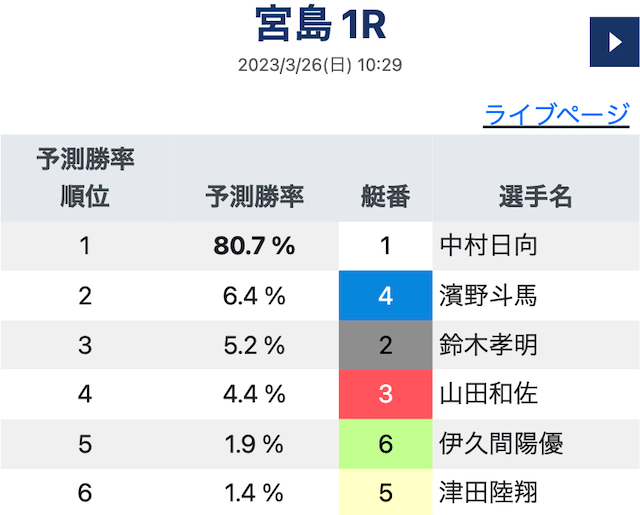The image size is (640, 515).
Task: Select the red boat number 3 cell
Action: [386, 394]
